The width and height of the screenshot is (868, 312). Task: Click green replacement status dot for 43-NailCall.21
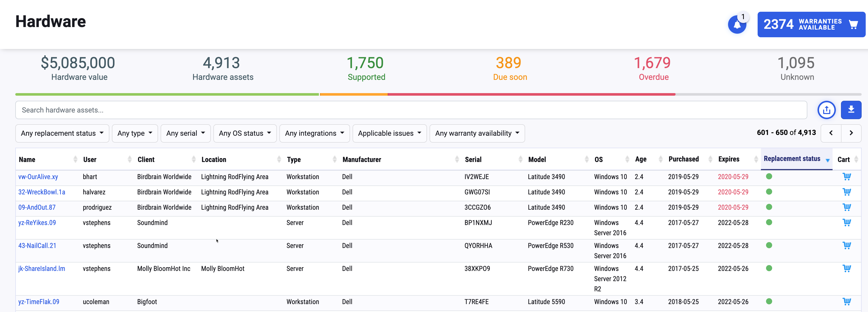click(x=769, y=245)
